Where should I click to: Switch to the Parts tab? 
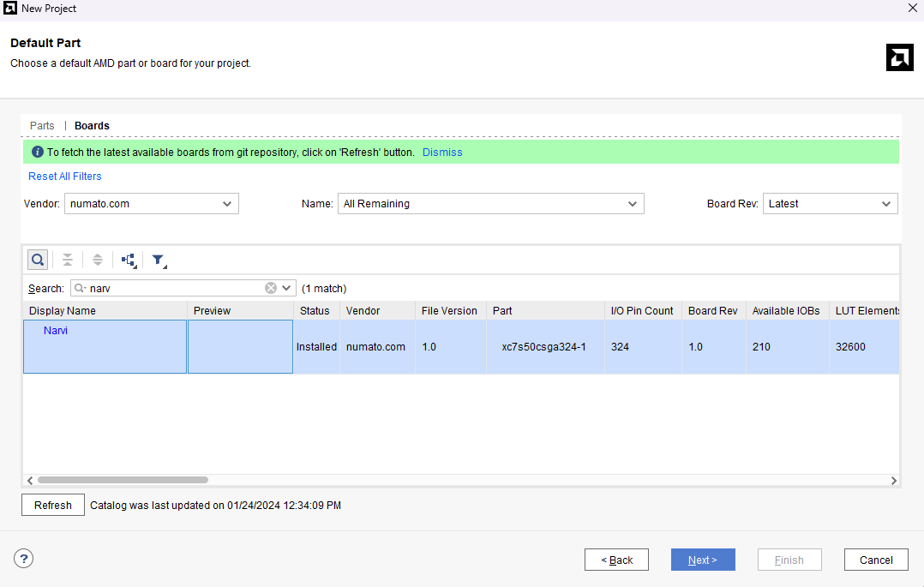click(x=42, y=126)
